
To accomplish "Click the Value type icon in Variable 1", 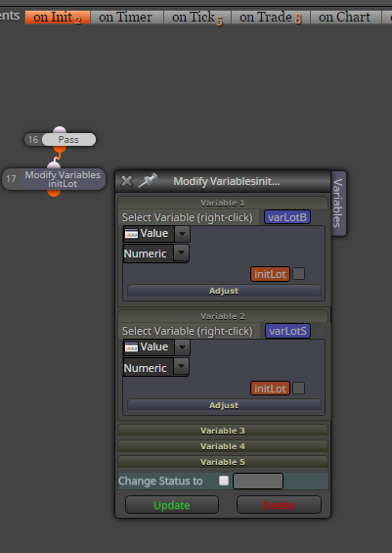I will [131, 234].
